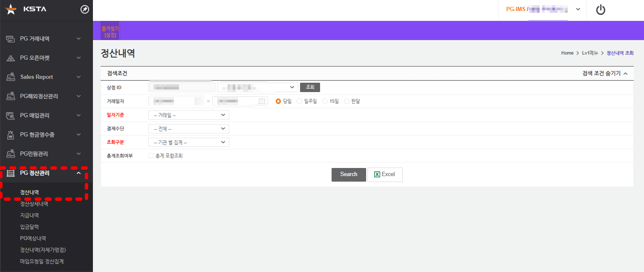Viewport: 644px width, 272px height.
Task: Open the calendar icon in 거래일자 field
Action: [x=262, y=101]
